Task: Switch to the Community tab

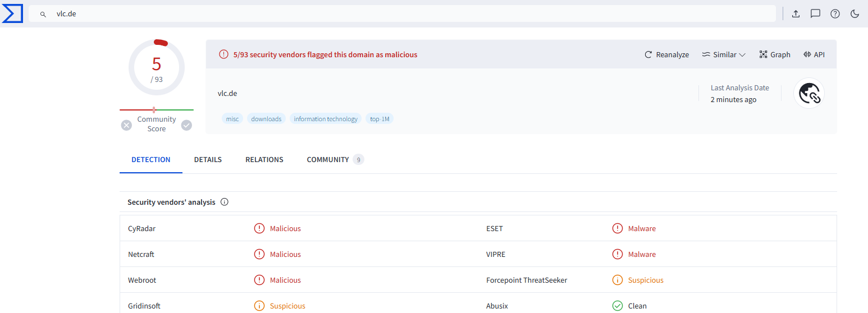Action: [335, 160]
